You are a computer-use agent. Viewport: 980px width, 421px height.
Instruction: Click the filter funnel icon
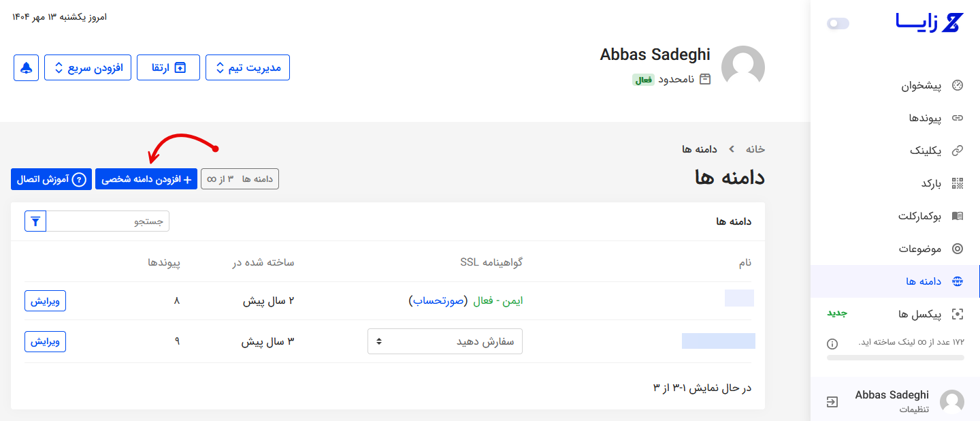coord(35,221)
